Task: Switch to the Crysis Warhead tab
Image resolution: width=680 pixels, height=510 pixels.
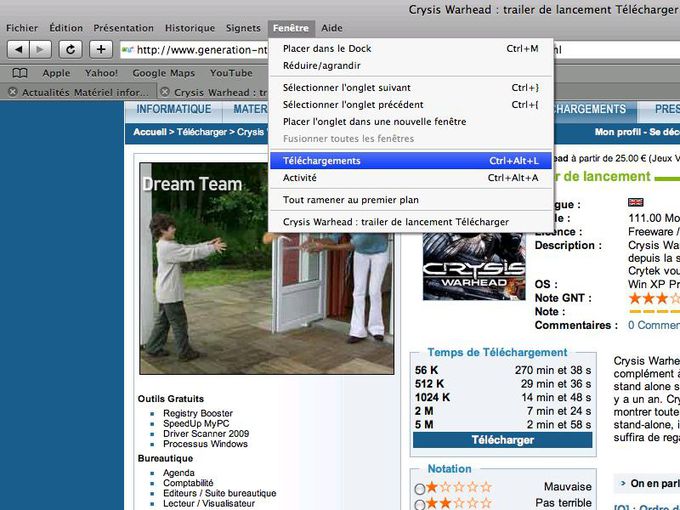Action: (220, 92)
